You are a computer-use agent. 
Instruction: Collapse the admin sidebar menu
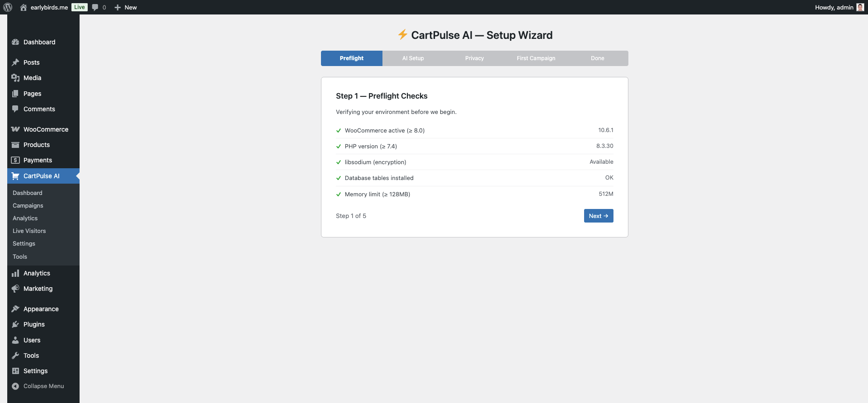(43, 386)
